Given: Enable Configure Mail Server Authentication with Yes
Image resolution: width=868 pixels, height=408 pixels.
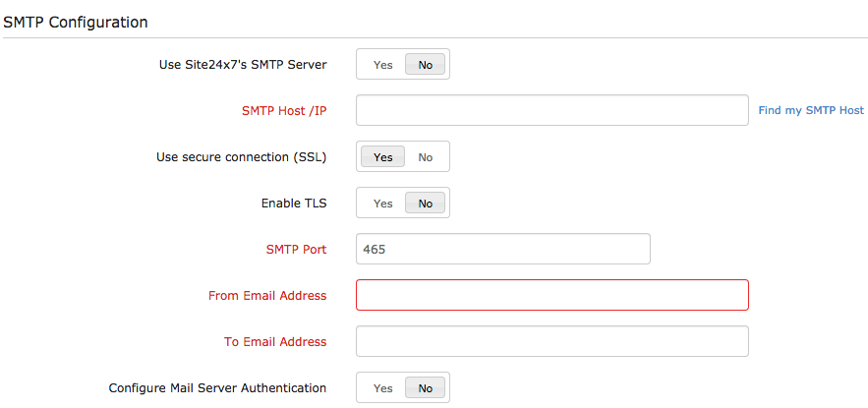Looking at the screenshot, I should pyautogui.click(x=382, y=388).
